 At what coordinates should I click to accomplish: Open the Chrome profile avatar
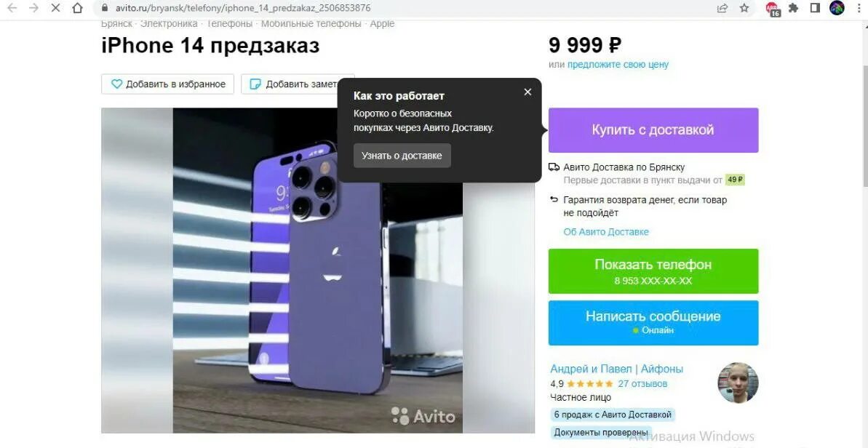coord(837,8)
